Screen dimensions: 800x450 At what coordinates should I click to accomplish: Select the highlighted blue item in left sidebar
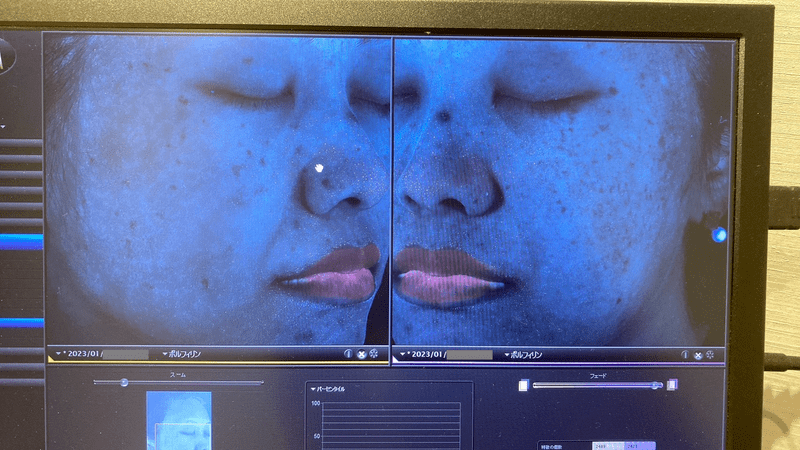(22, 240)
